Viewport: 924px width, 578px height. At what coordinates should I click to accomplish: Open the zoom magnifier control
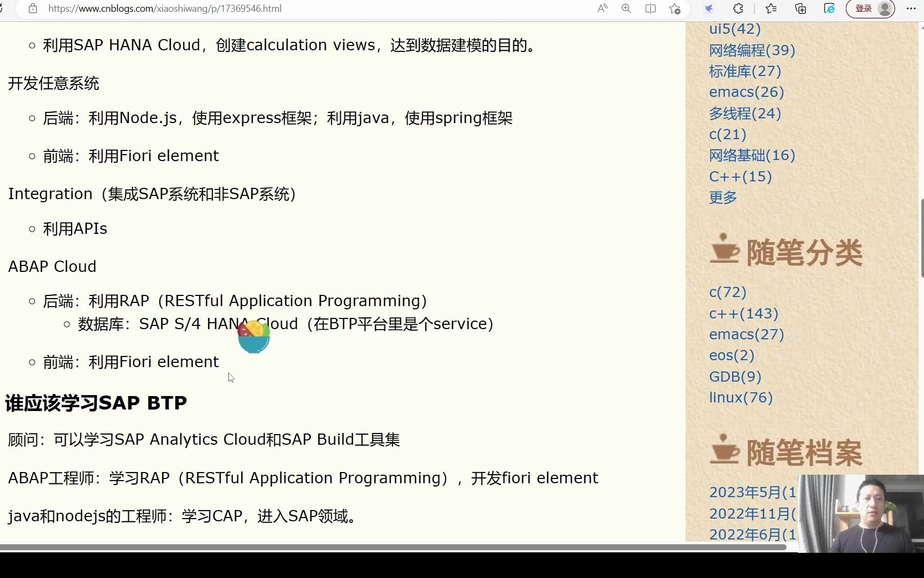click(626, 9)
